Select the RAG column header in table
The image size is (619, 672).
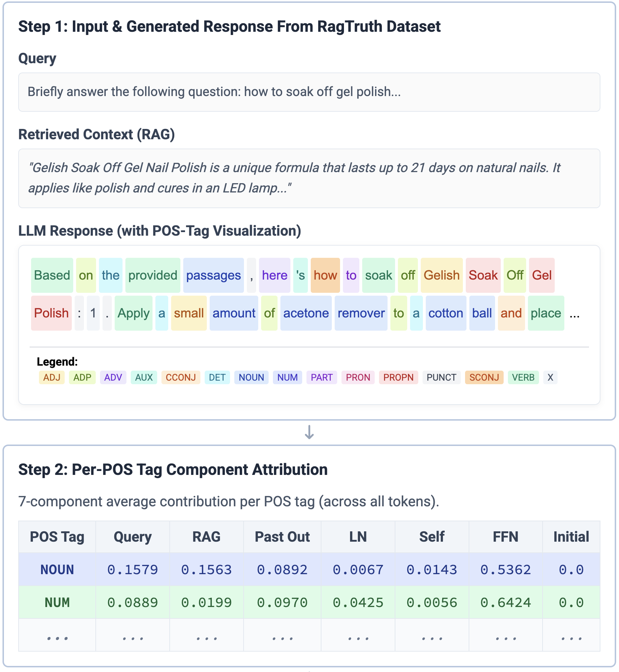tap(206, 537)
